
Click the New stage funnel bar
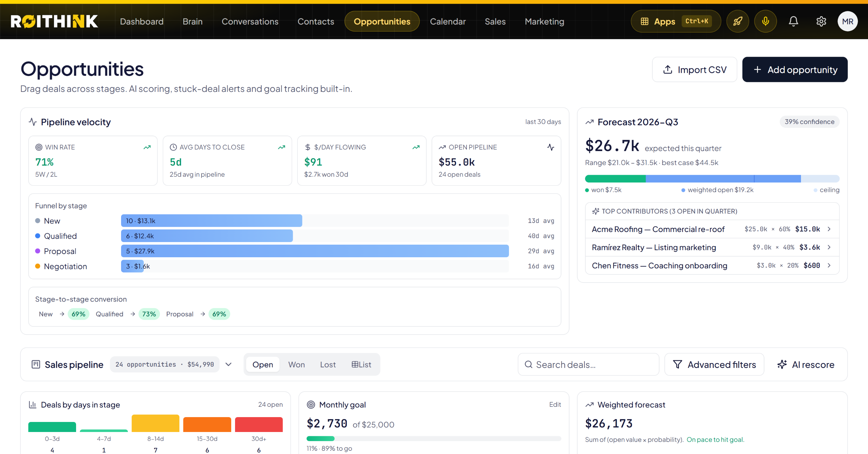point(212,221)
